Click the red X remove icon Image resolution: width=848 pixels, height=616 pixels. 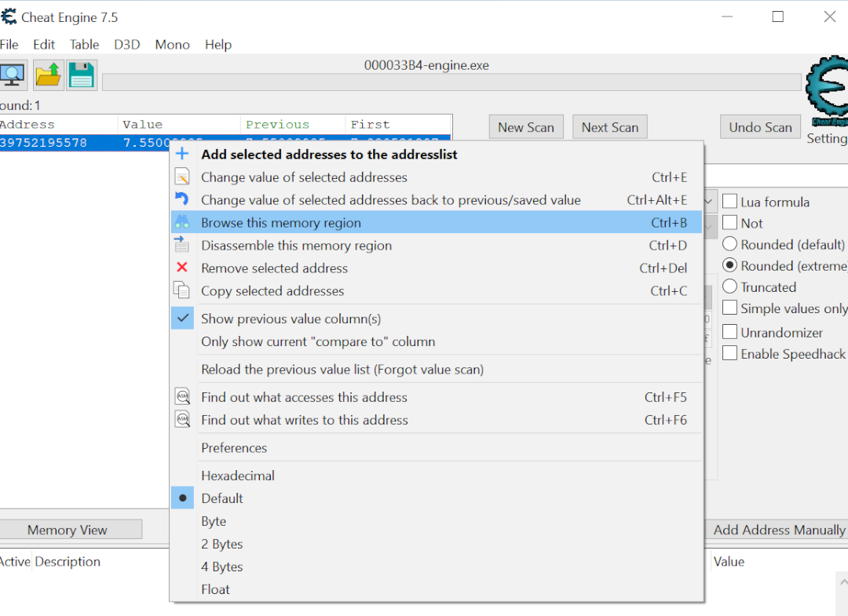pos(182,268)
